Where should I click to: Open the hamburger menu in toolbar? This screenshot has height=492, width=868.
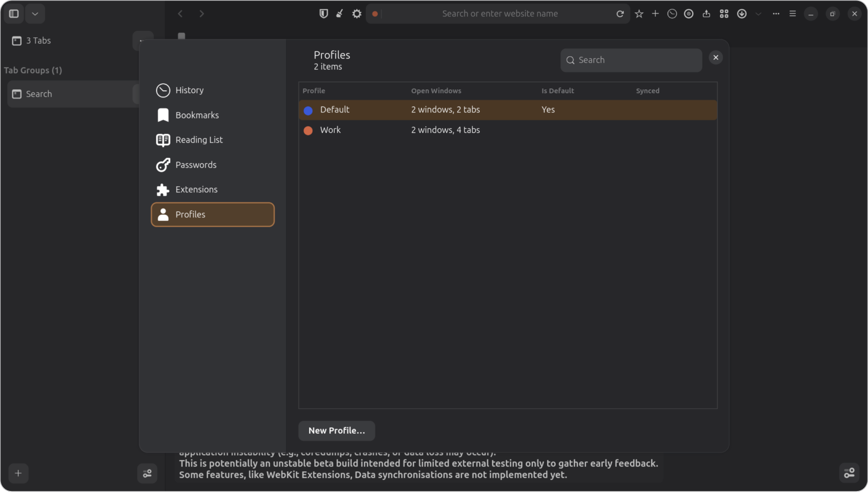click(x=792, y=14)
